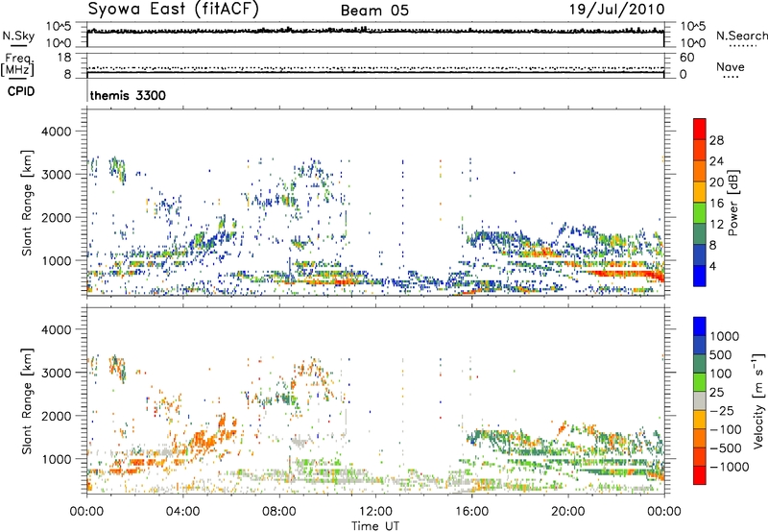Click the '4' power colorbar label
This screenshot has height=532, width=768.
pos(712,267)
